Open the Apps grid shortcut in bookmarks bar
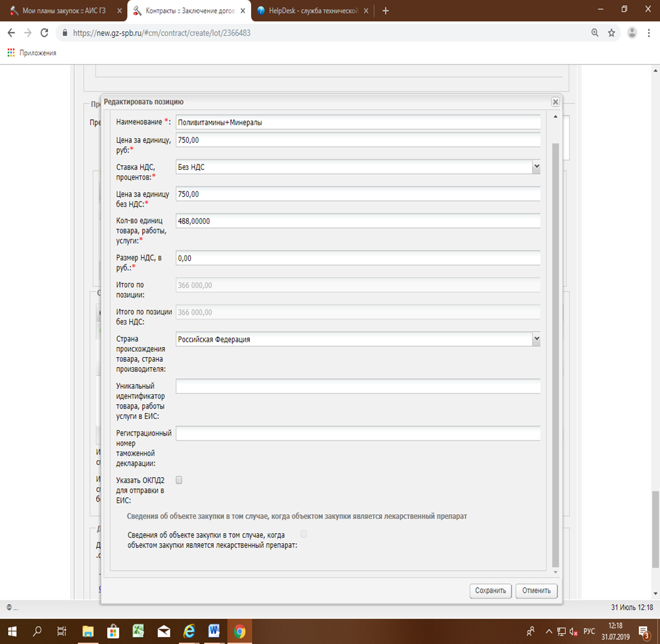Viewport: 660px width, 644px height. pyautogui.click(x=11, y=53)
